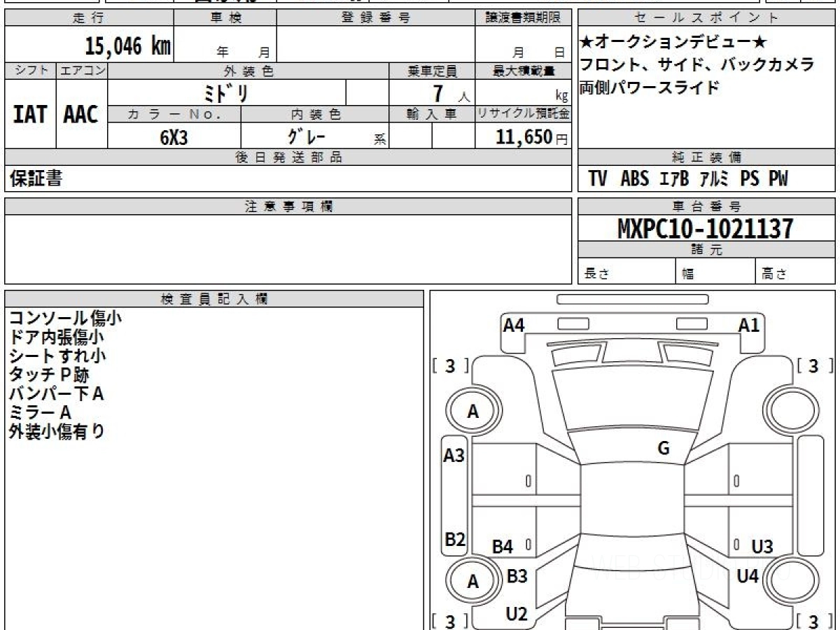Select the 乗車定員 header
The width and height of the screenshot is (840, 630).
pos(432,71)
